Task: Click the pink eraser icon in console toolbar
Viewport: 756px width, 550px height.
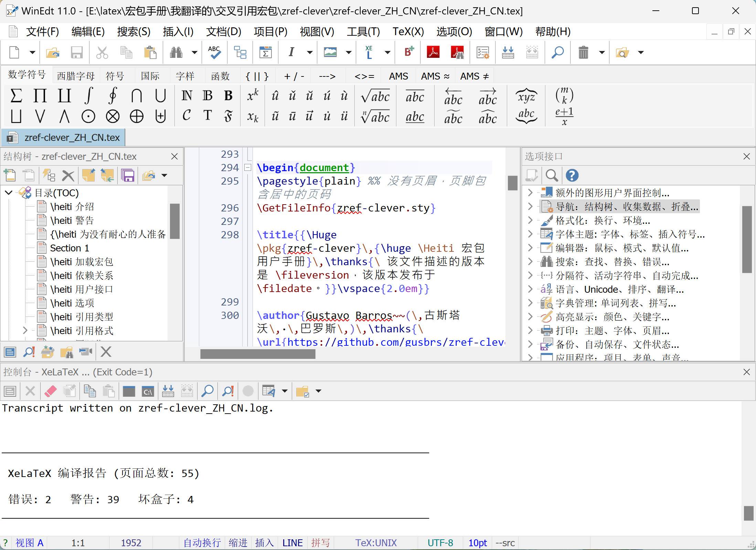Action: coord(51,391)
